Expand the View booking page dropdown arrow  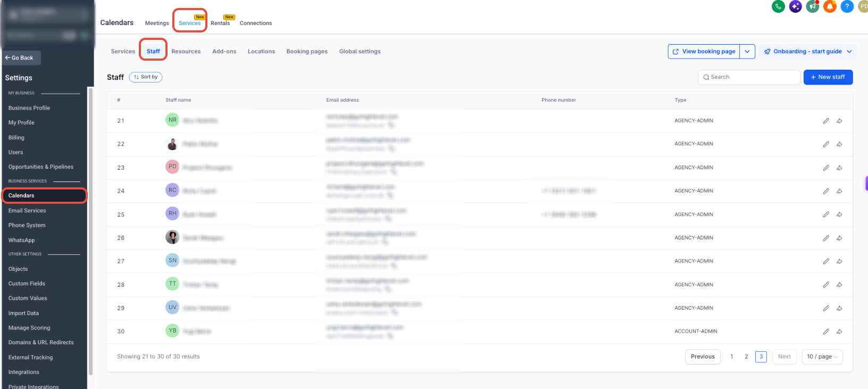tap(747, 52)
